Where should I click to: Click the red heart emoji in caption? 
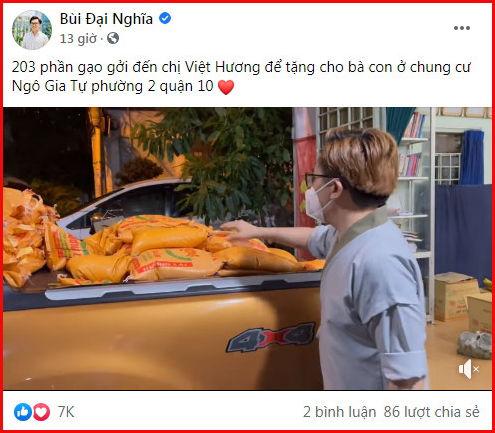(x=226, y=87)
